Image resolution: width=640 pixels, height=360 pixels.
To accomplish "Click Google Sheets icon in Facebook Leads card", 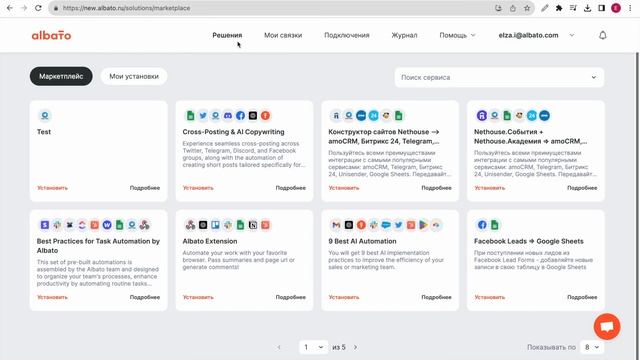I will point(495,225).
